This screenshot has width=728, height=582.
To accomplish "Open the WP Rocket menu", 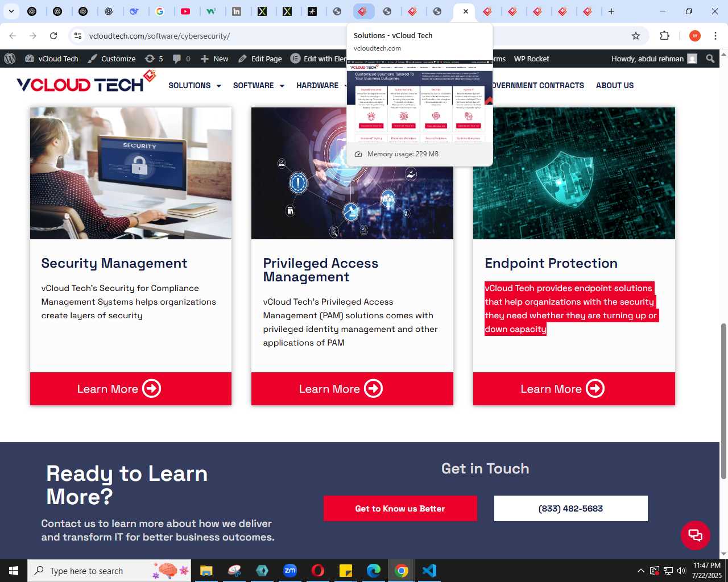I will click(x=531, y=59).
